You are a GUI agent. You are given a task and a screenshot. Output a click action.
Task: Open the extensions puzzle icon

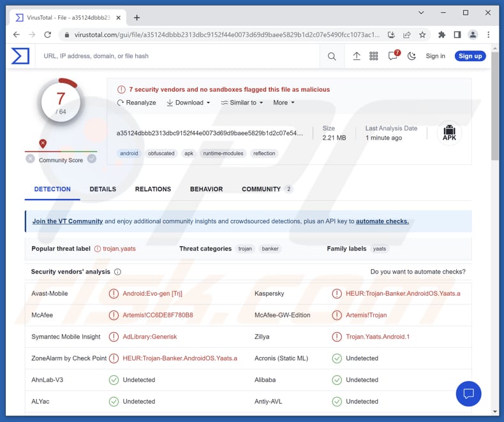coord(441,34)
